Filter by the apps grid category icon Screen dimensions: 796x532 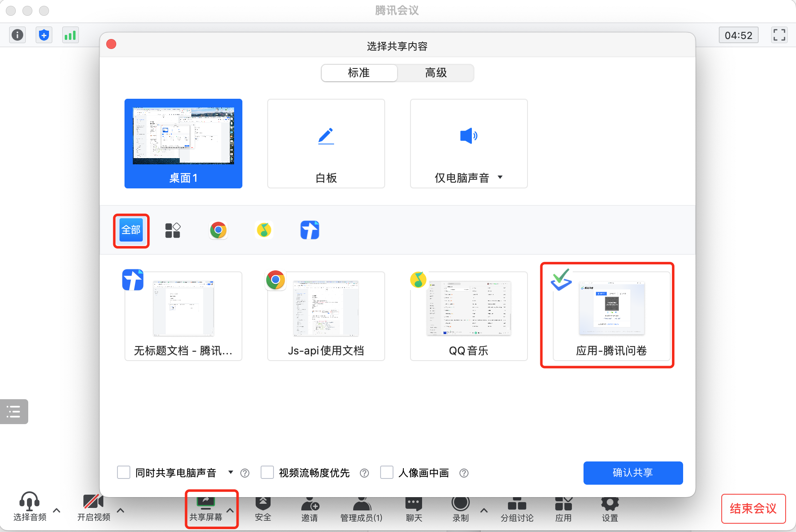[173, 230]
